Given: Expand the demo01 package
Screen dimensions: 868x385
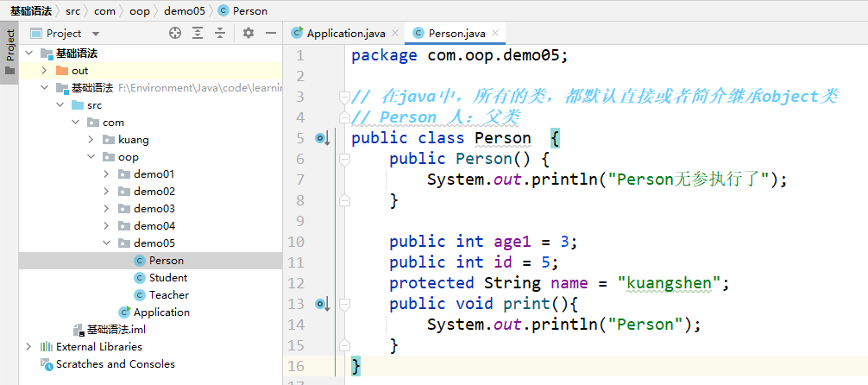Looking at the screenshot, I should click(106, 174).
